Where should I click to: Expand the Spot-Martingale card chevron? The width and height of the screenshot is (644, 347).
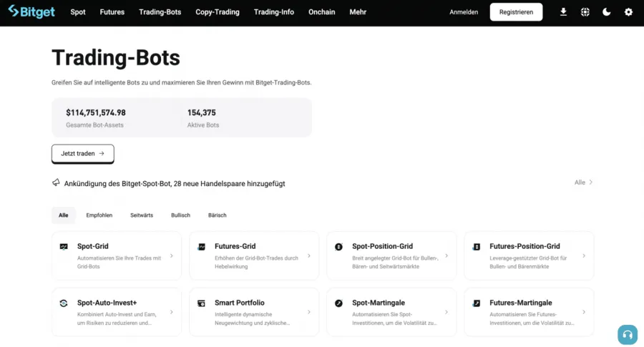(x=447, y=312)
